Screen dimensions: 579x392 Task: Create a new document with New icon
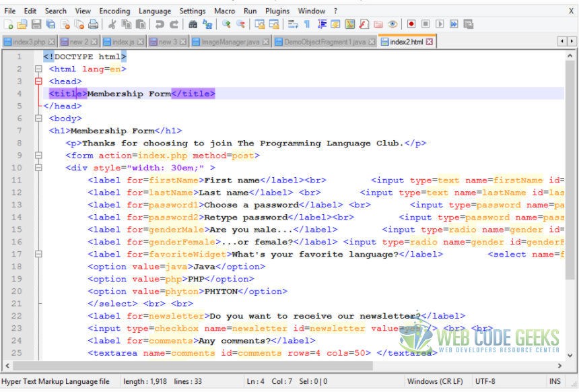coord(9,24)
